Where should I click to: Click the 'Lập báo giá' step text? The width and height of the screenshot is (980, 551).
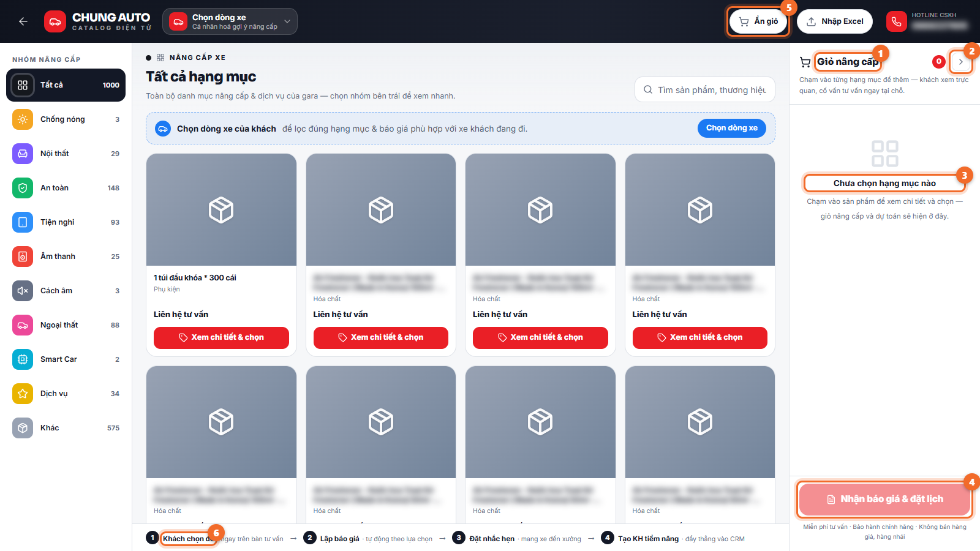(x=339, y=539)
